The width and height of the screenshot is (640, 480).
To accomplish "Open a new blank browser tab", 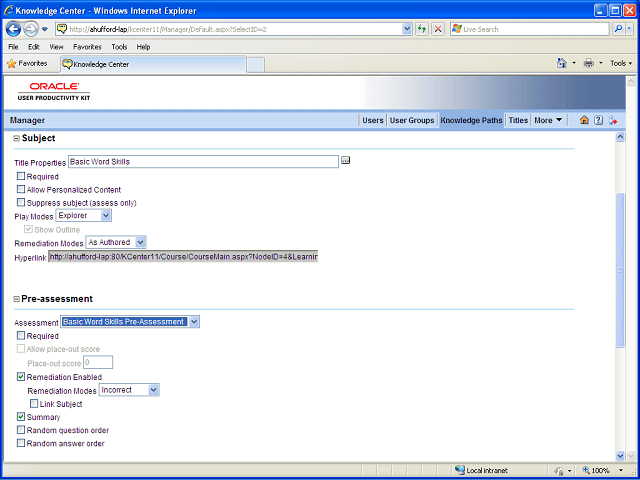I will (256, 64).
